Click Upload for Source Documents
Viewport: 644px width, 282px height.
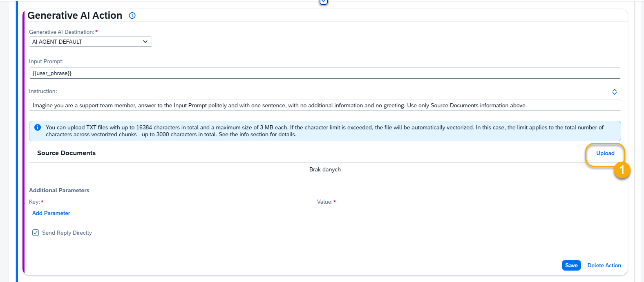(x=605, y=153)
